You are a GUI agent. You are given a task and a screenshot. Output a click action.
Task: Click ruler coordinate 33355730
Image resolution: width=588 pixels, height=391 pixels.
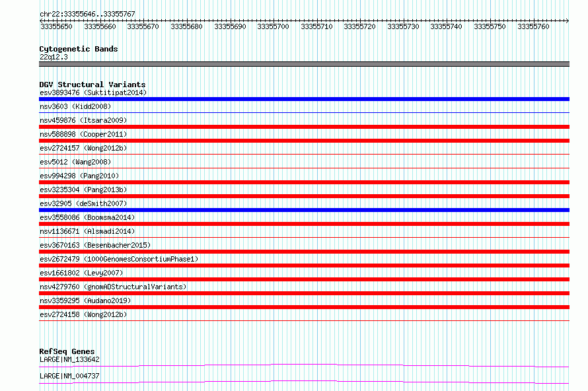(x=403, y=26)
